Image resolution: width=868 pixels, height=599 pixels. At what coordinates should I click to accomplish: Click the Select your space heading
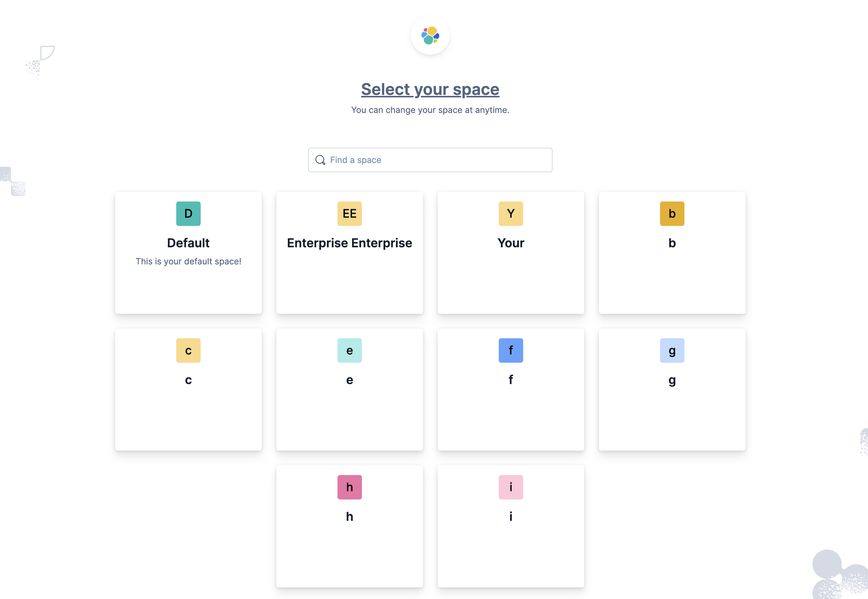[x=430, y=89]
